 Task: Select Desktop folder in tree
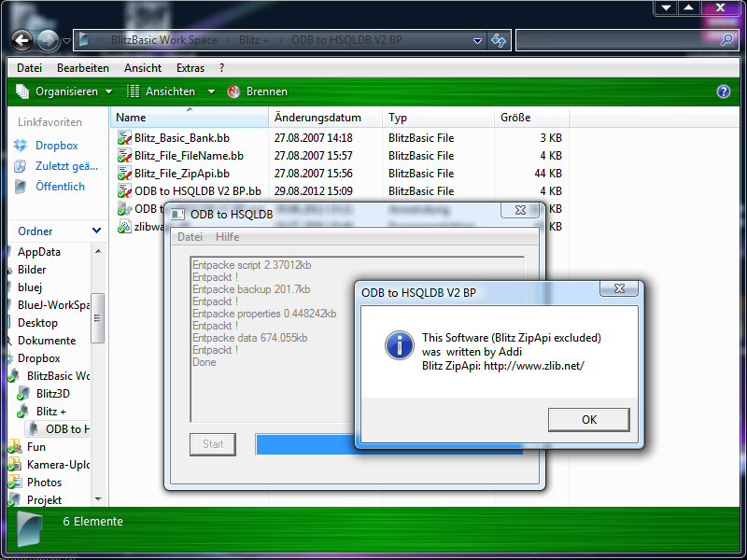pyautogui.click(x=37, y=322)
